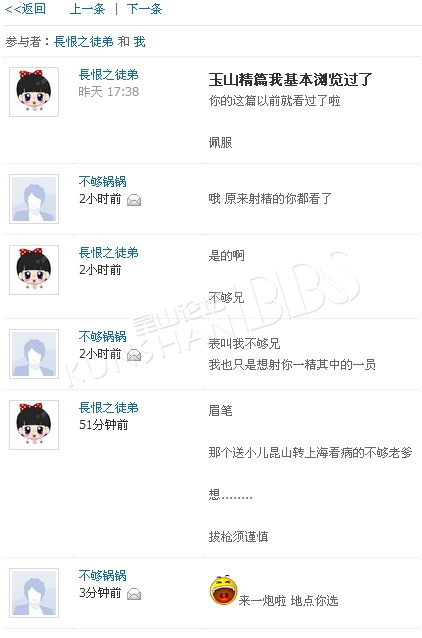Viewport: 422px width, 638px height.
Task: Click the envelope icon beside 表叫我不够兄 reply
Action: coord(134,356)
